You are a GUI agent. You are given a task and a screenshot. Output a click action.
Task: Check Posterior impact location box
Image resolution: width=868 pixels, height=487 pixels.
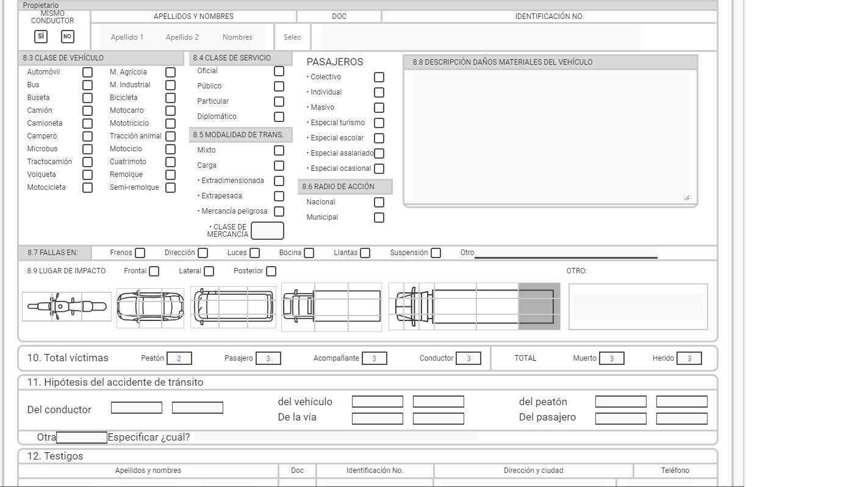(x=271, y=271)
